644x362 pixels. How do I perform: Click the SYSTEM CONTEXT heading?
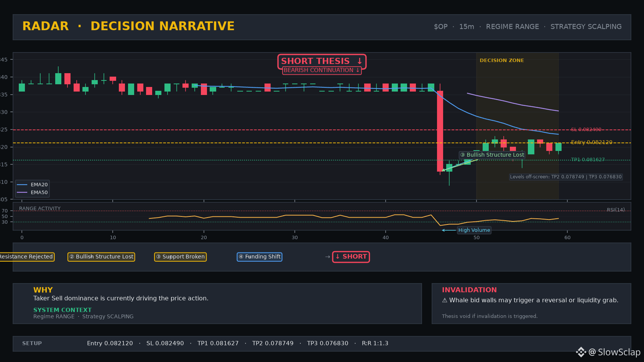click(62, 310)
